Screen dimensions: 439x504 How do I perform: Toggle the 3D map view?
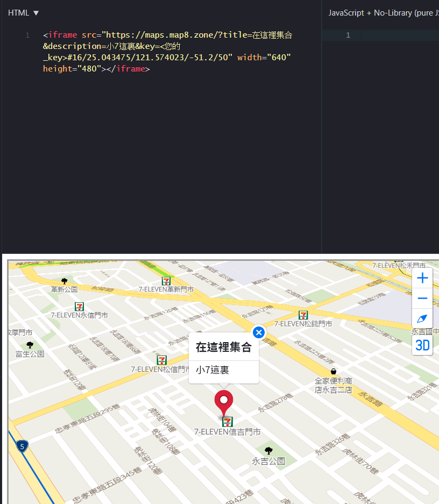pos(423,345)
